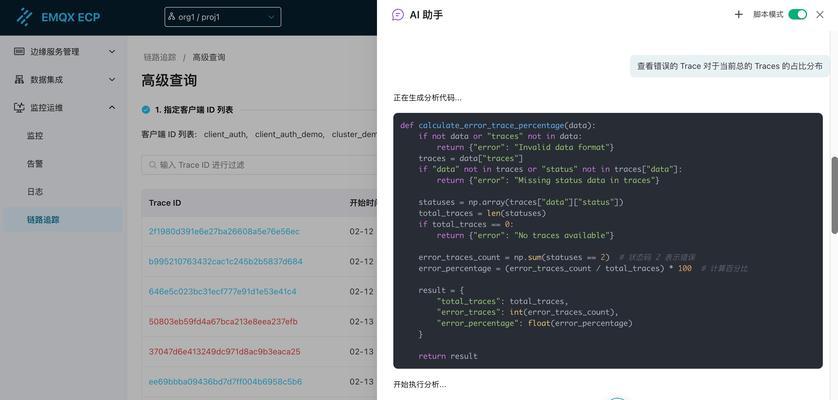Click the 开始执行分析 status text
This screenshot has height=400, width=838.
click(420, 384)
